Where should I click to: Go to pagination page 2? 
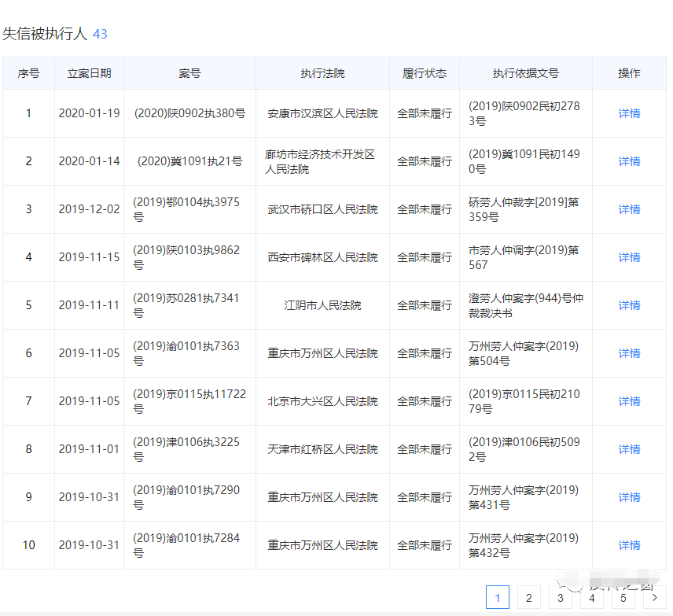[529, 598]
